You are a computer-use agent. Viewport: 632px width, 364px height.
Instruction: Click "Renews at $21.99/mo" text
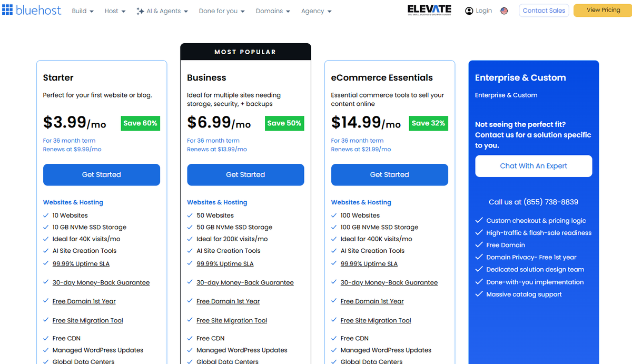tap(361, 150)
